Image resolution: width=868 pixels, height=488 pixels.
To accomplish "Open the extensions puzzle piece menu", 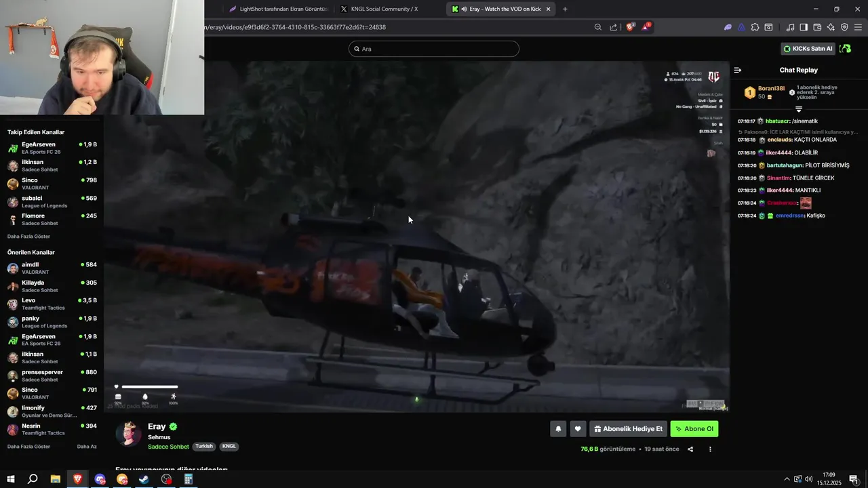I will [755, 27].
